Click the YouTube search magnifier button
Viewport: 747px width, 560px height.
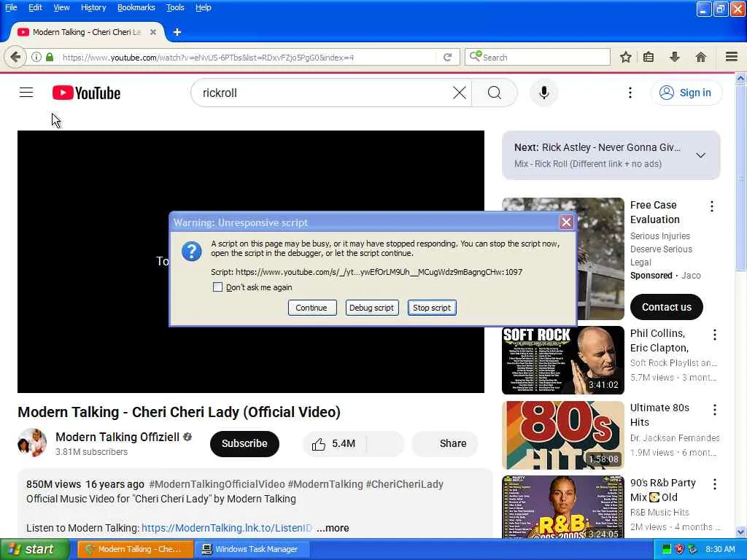click(x=495, y=93)
